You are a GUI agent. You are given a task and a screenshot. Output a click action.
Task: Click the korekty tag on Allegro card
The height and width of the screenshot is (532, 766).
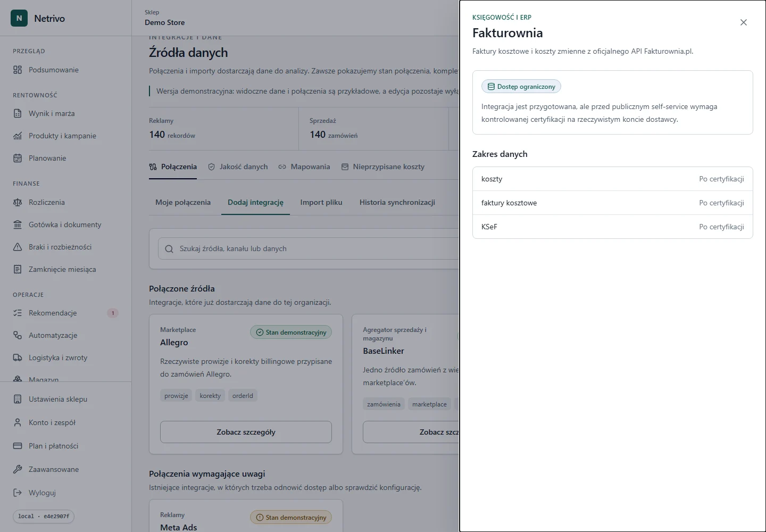[210, 396]
